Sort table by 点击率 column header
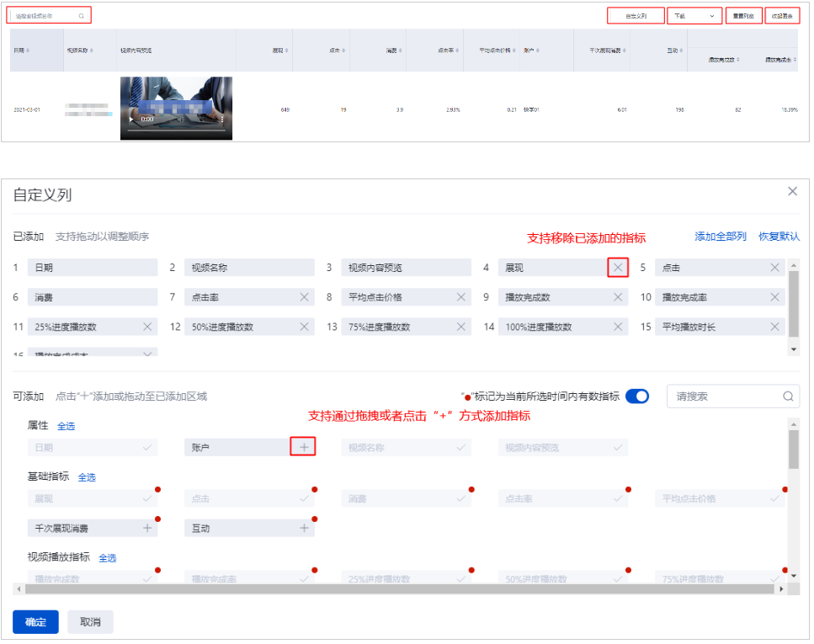Screen dimensions: 814x644 coord(446,51)
